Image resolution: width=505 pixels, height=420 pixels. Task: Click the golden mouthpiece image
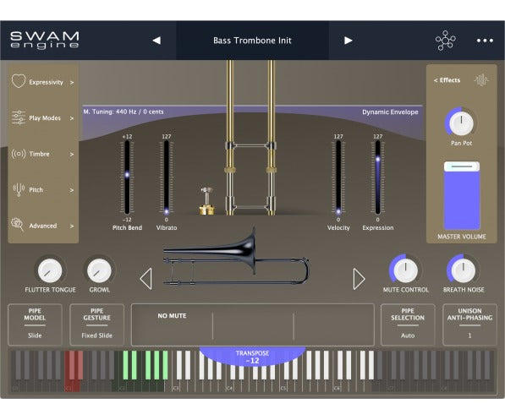(206, 201)
